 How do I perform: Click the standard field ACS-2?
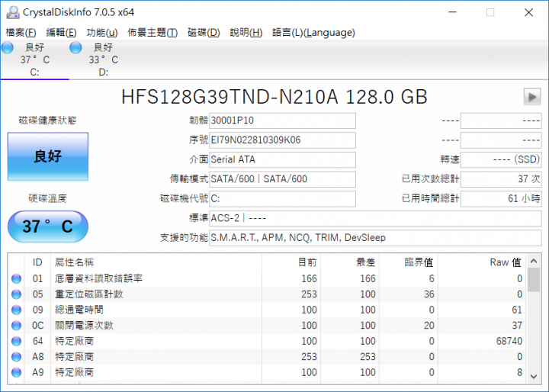tap(375, 218)
